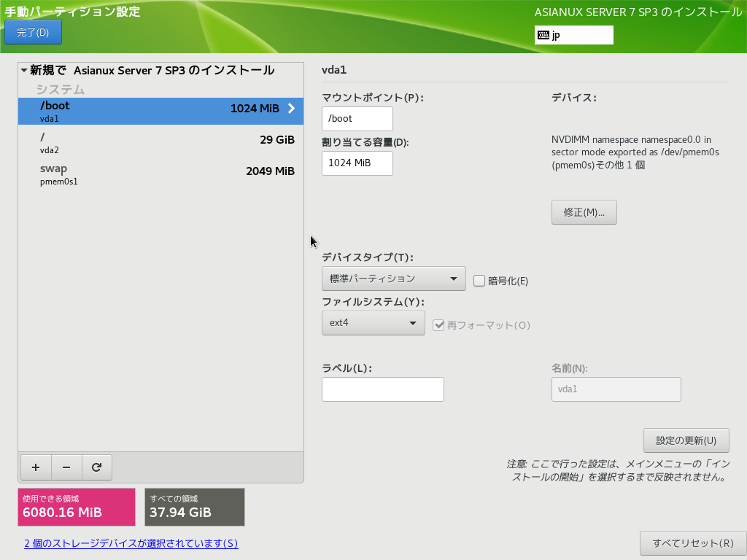Click the empty ラベル(L) text field
Image resolution: width=747 pixels, height=560 pixels.
click(x=382, y=389)
